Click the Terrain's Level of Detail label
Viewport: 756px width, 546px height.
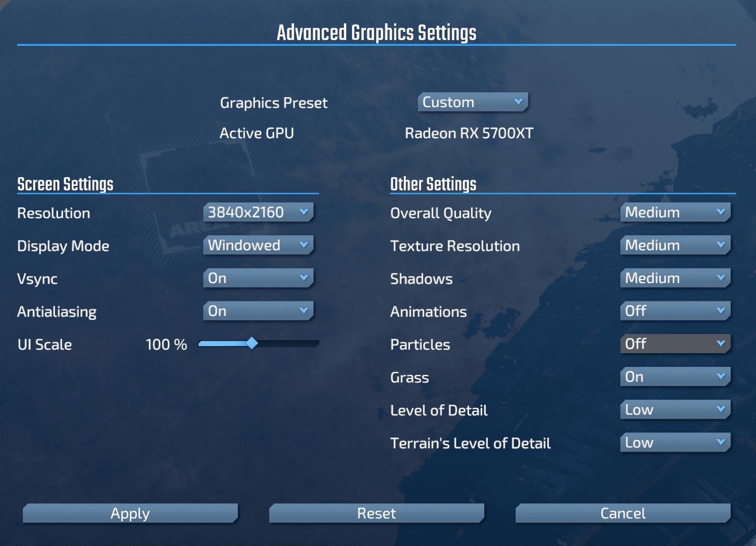[470, 443]
